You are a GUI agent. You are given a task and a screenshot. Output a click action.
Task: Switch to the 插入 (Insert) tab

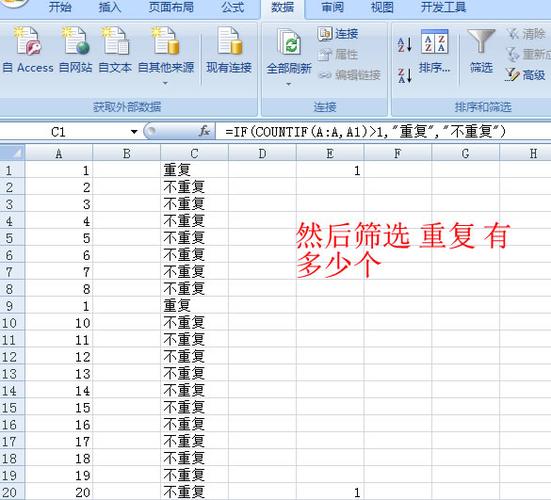pos(110,7)
